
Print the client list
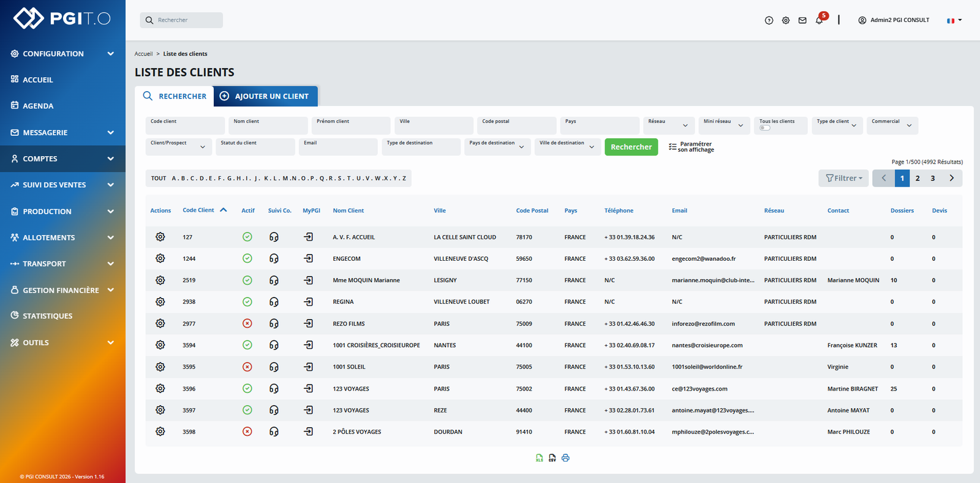point(565,458)
